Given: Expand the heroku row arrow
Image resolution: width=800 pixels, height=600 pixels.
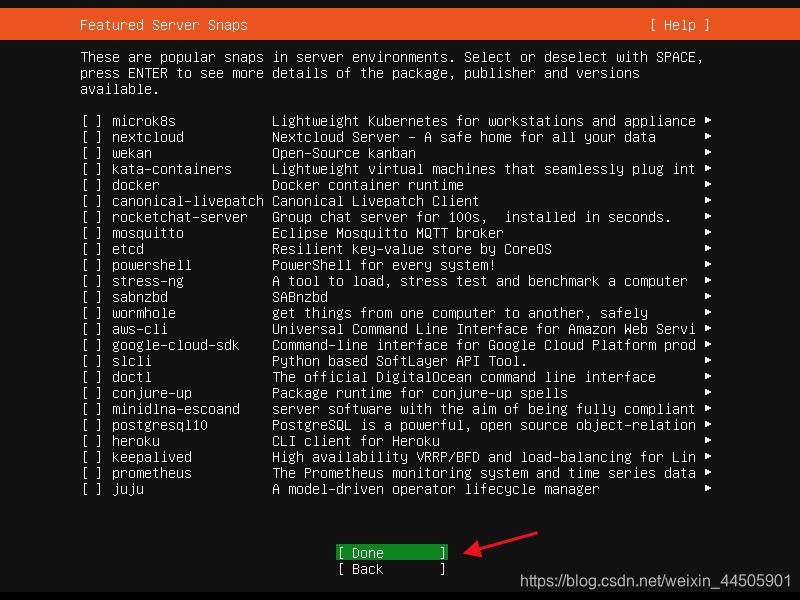Looking at the screenshot, I should pyautogui.click(x=708, y=440).
